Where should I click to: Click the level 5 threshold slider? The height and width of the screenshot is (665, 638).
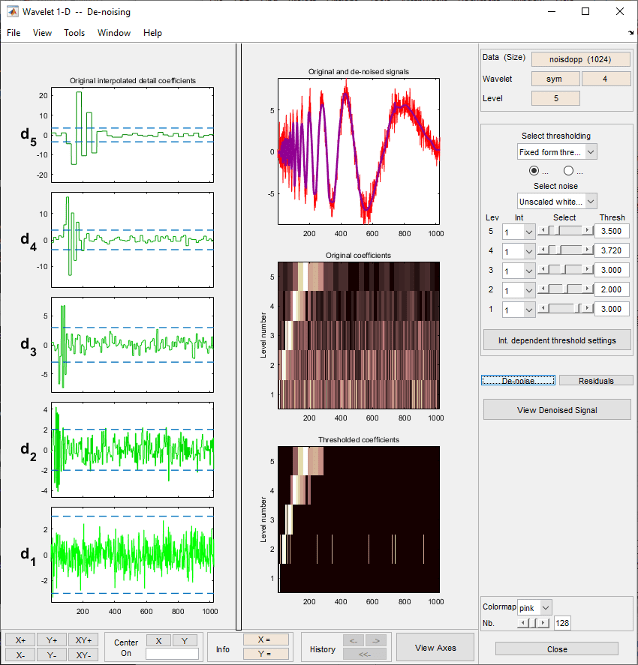point(564,230)
